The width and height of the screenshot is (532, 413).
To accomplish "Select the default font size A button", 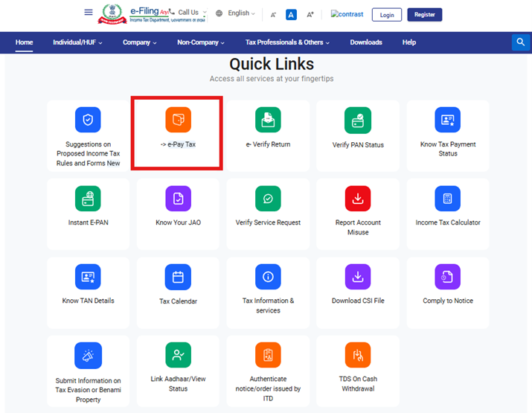I will click(x=292, y=15).
